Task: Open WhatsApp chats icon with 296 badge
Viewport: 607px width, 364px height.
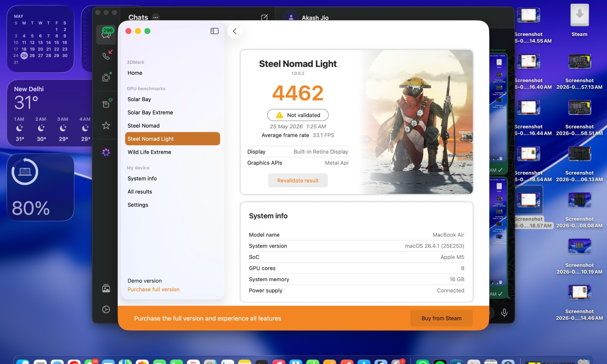Action: (x=106, y=34)
